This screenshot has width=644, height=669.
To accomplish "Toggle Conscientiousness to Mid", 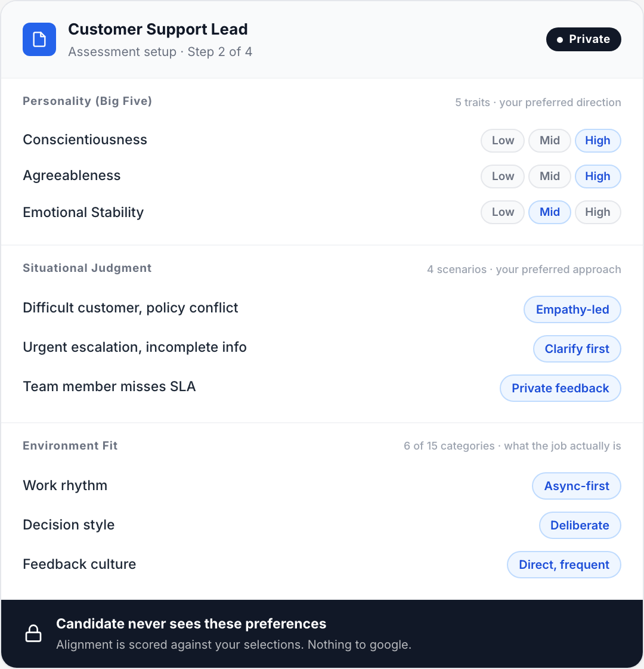I will pos(549,140).
